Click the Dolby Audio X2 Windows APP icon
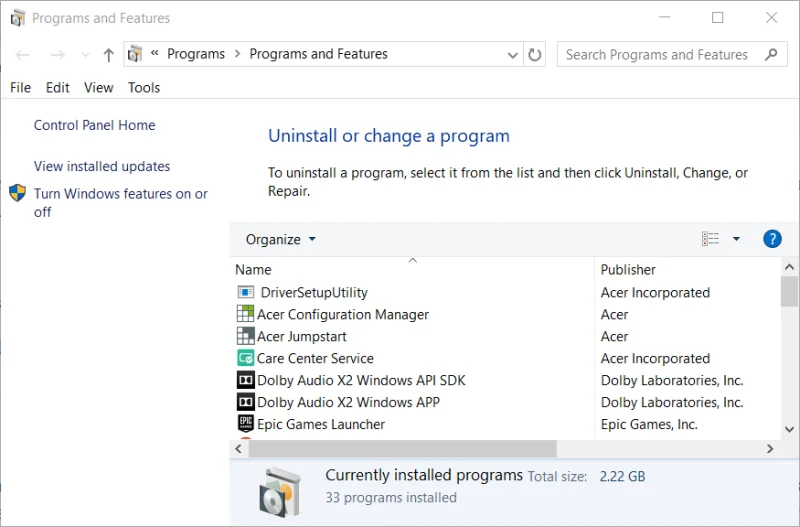This screenshot has width=800, height=527. click(x=245, y=402)
